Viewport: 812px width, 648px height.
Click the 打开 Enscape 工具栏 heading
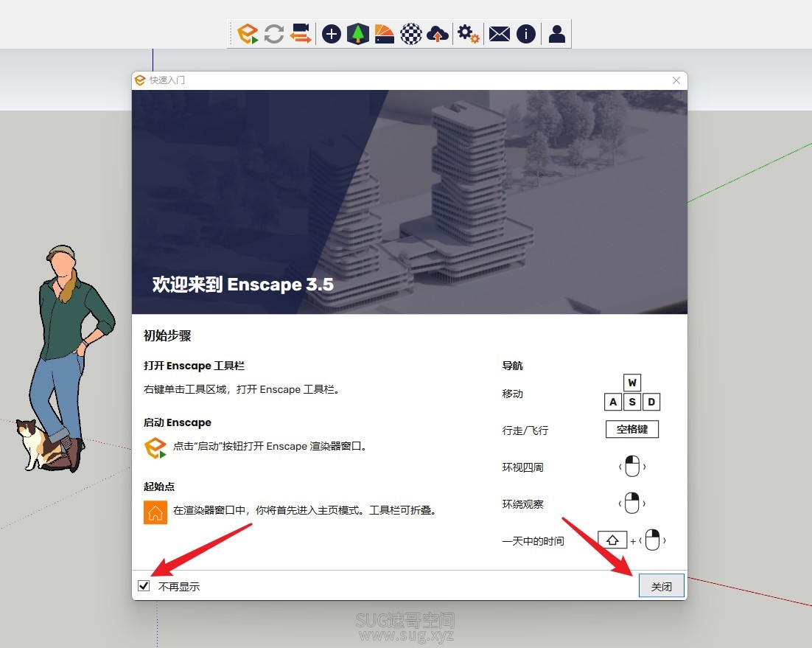point(195,366)
